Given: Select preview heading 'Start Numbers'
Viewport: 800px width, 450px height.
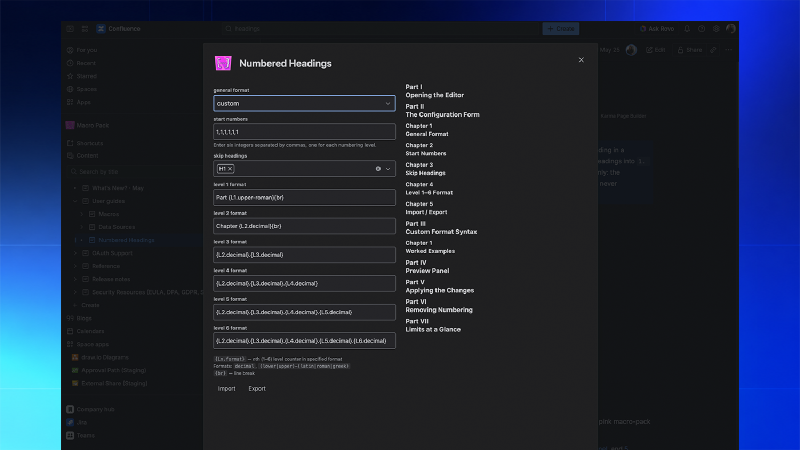Looking at the screenshot, I should [x=426, y=154].
